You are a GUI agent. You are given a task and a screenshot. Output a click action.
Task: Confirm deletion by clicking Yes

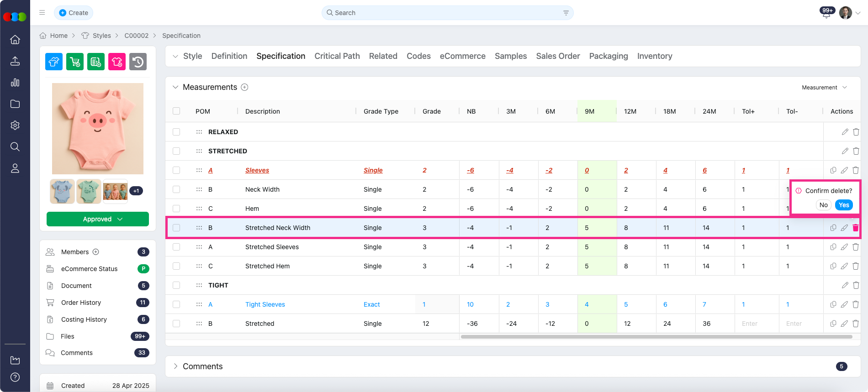pos(843,205)
